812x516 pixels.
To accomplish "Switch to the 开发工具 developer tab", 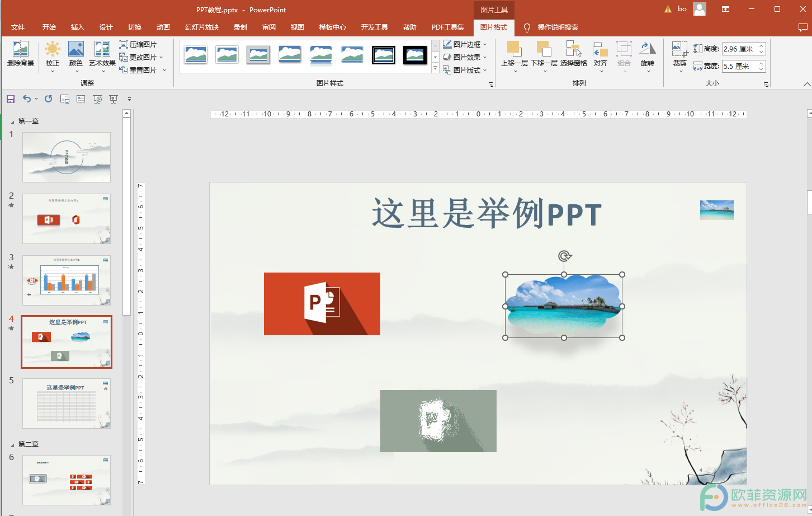I will click(x=374, y=27).
